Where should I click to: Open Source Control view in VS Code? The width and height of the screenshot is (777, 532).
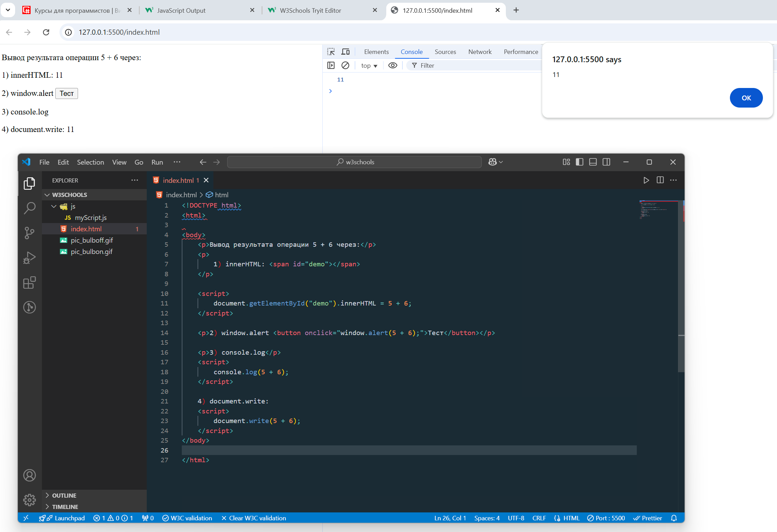[x=30, y=233]
